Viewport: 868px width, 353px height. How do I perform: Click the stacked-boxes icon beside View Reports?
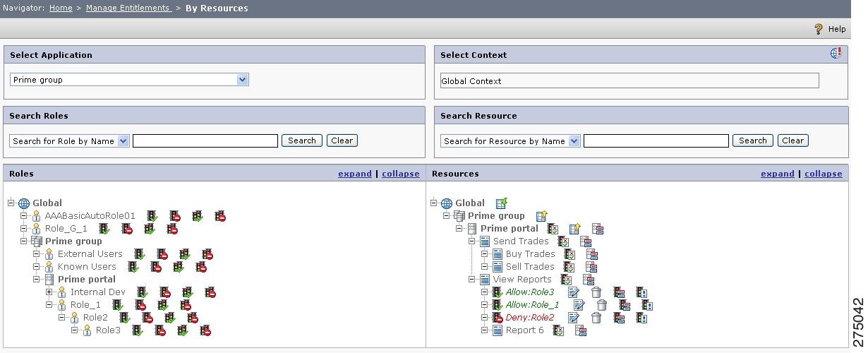point(589,280)
